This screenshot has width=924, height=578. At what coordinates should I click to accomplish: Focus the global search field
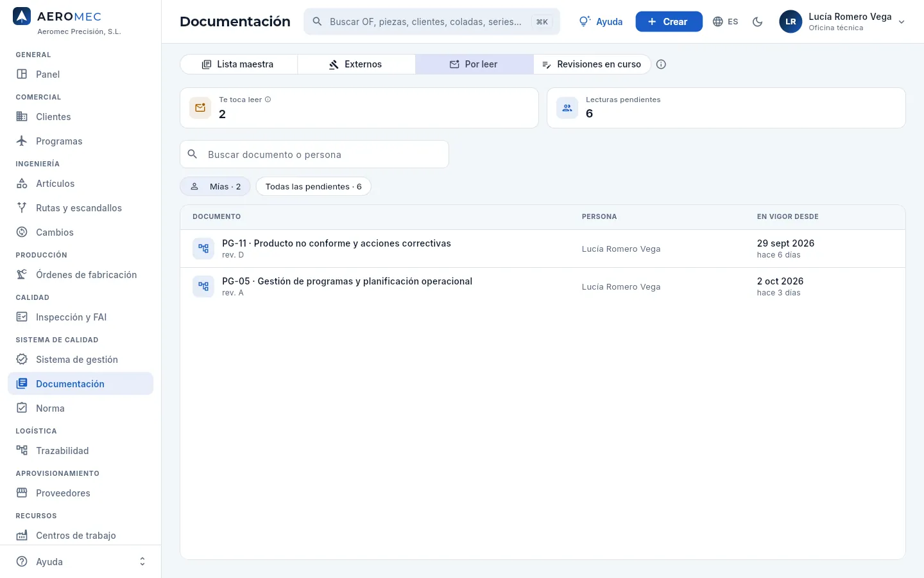[x=431, y=22]
